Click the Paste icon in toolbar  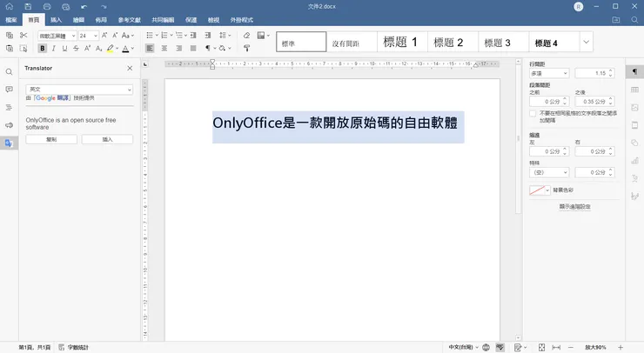[x=10, y=49]
